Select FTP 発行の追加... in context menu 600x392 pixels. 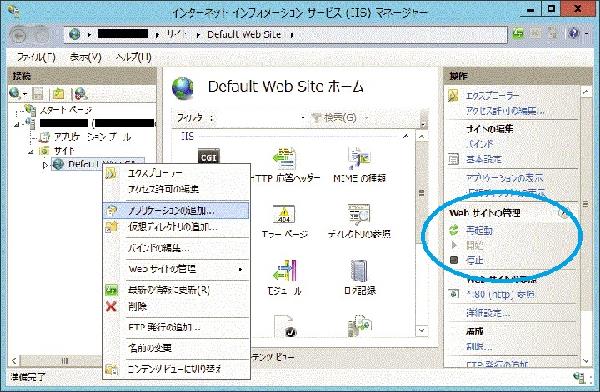176,327
